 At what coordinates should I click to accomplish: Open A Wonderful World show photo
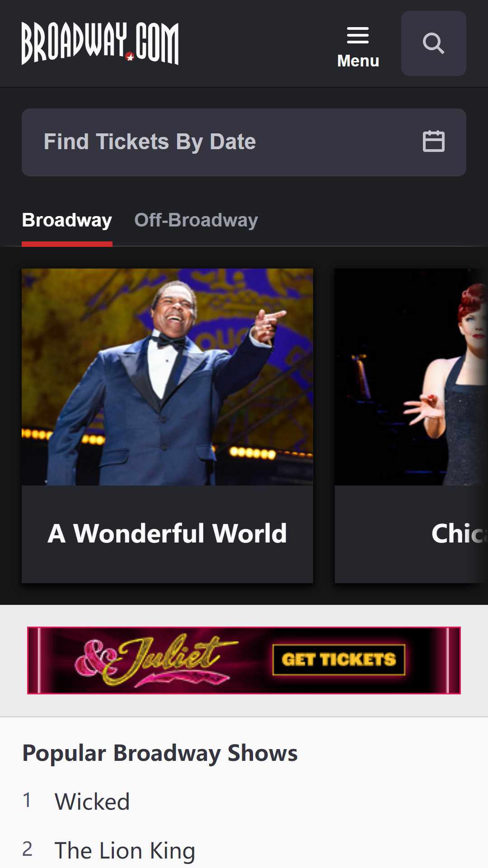pos(167,377)
